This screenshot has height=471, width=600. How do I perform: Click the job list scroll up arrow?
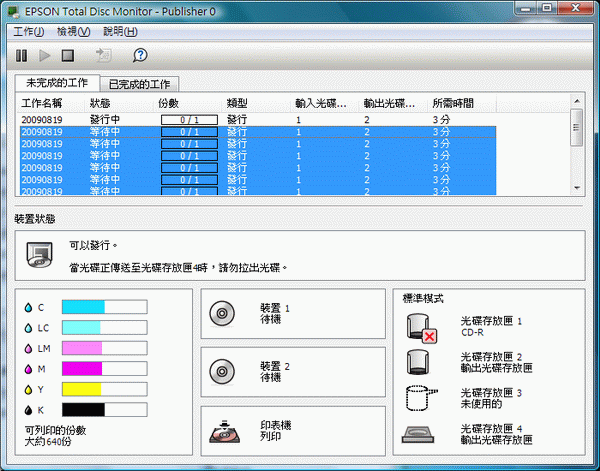tap(577, 101)
